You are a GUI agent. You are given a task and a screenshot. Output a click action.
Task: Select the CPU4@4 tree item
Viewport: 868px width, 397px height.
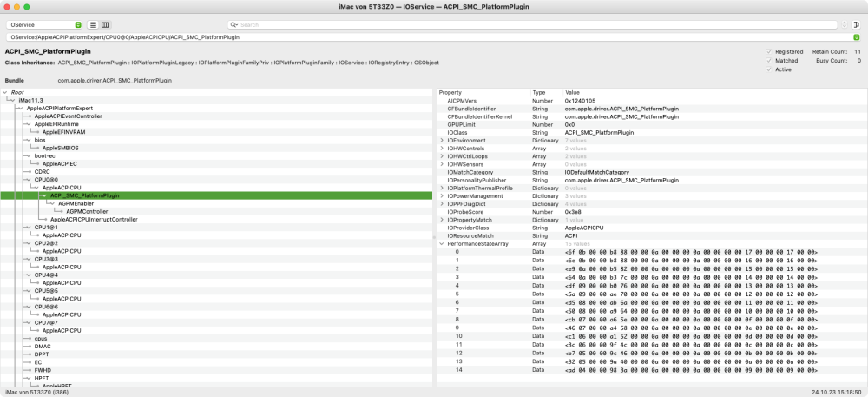click(x=46, y=275)
